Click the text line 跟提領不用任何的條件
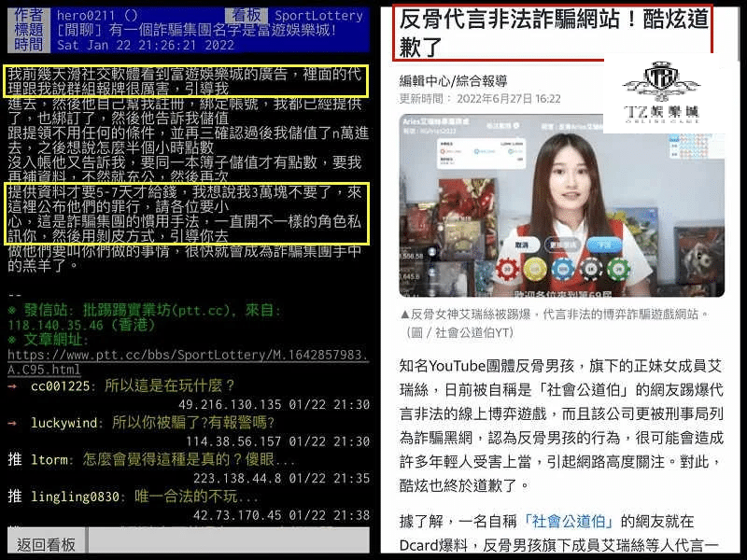 pyautogui.click(x=189, y=133)
